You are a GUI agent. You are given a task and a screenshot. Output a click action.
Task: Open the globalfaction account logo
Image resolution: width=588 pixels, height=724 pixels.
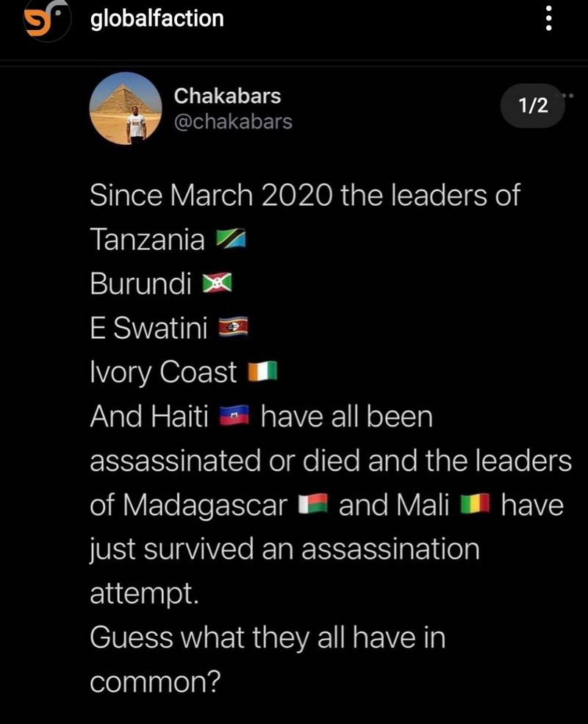click(42, 21)
